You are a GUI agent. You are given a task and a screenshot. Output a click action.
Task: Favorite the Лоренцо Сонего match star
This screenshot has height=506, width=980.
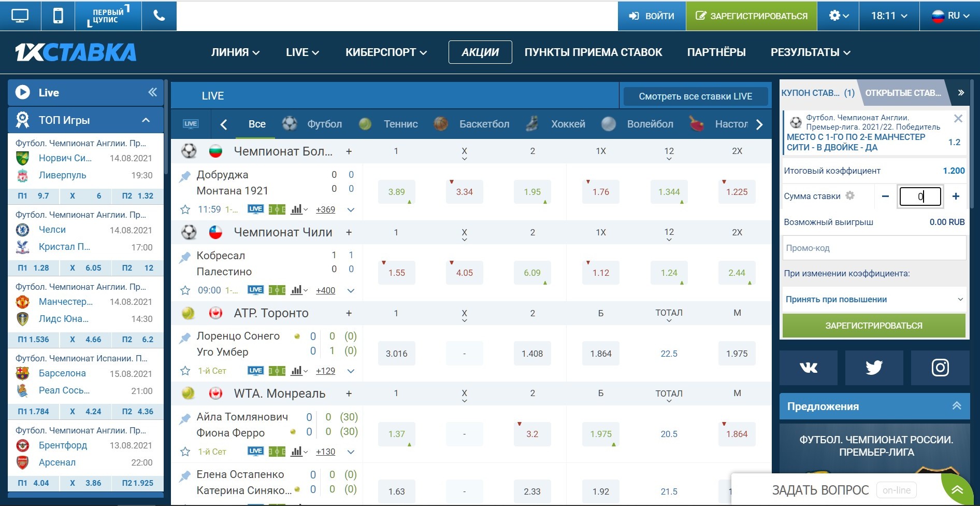pos(185,371)
